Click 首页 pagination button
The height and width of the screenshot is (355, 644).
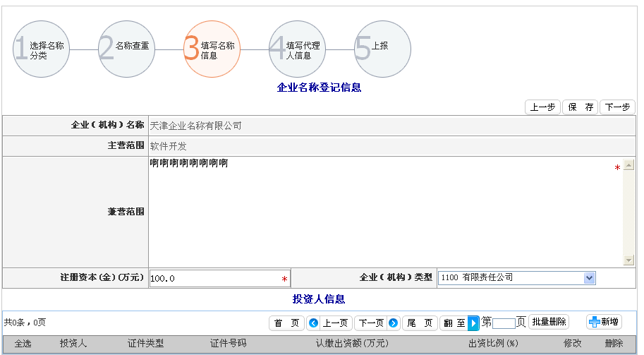pos(286,323)
